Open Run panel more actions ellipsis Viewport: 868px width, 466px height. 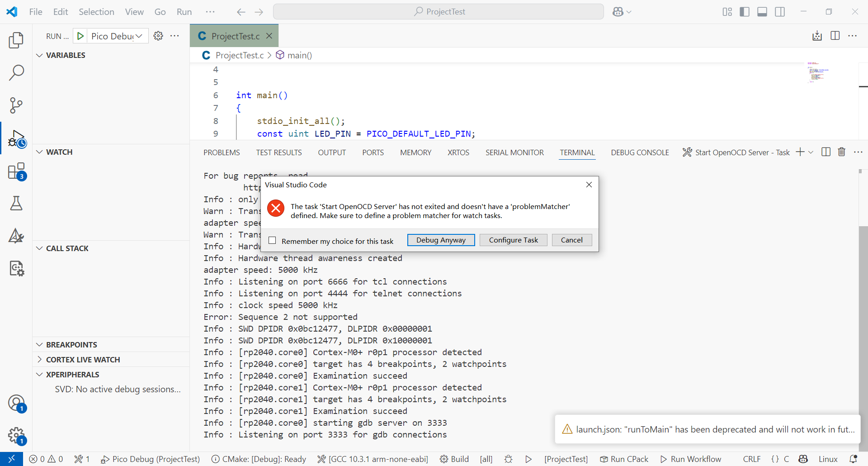tap(175, 36)
